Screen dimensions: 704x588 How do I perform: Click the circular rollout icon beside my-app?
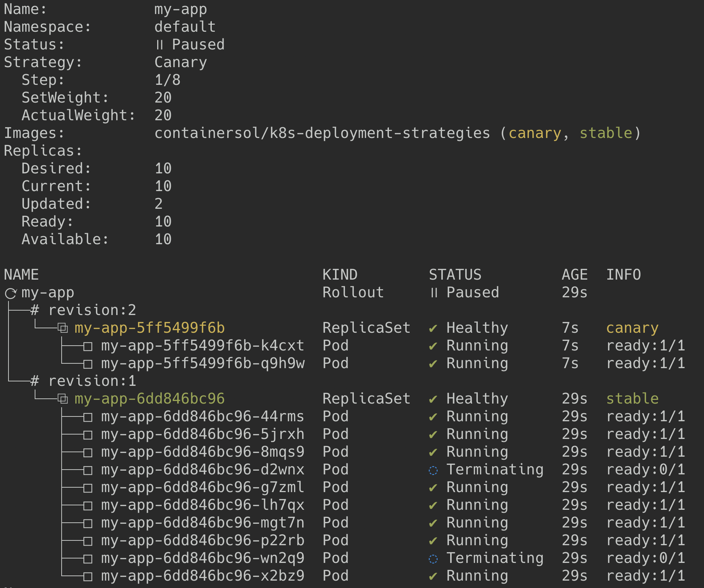click(x=11, y=293)
